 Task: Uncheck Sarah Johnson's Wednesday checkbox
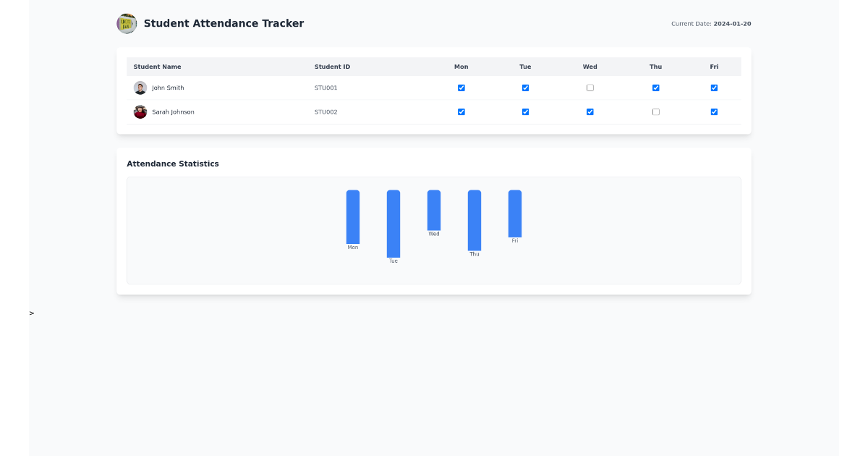(590, 112)
